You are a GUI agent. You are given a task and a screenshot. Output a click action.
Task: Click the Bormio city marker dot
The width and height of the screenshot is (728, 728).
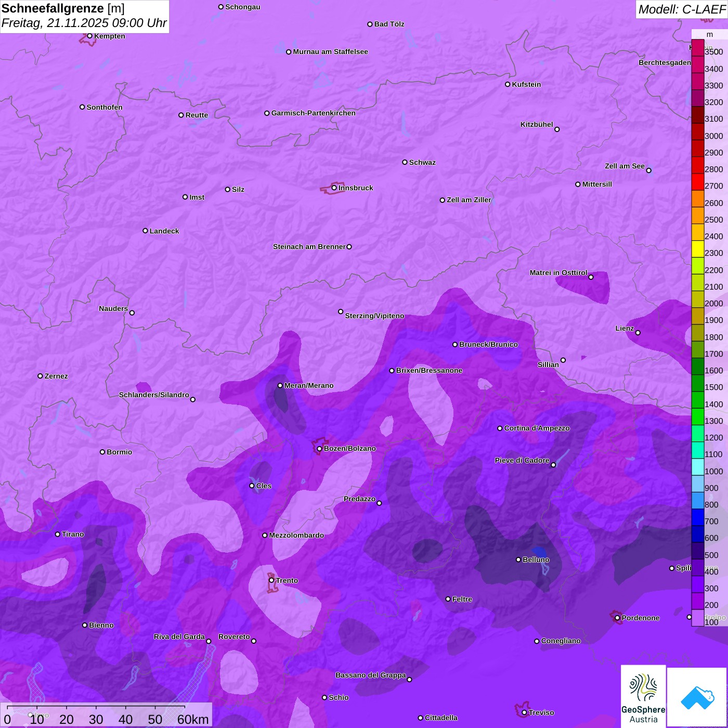tap(102, 452)
